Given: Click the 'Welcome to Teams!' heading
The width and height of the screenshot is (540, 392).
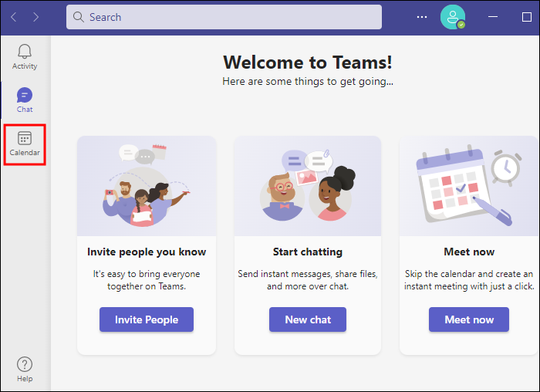Looking at the screenshot, I should 308,63.
